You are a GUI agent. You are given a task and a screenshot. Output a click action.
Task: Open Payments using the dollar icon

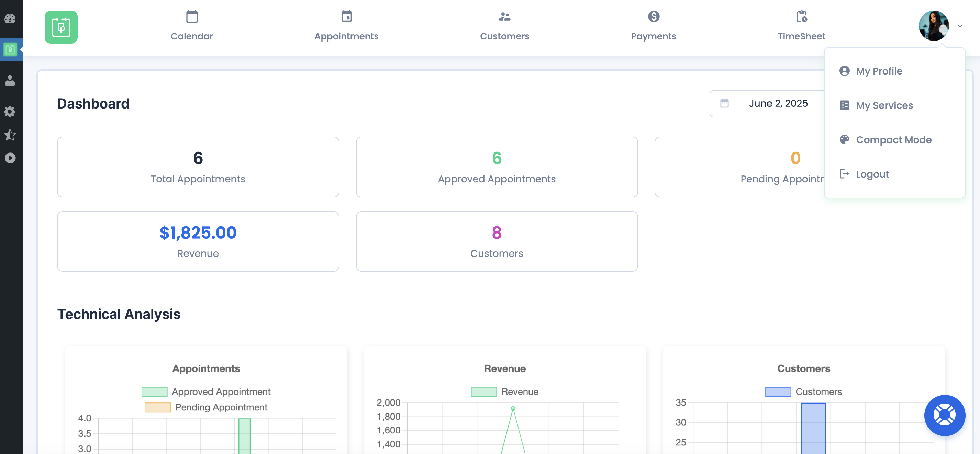point(653,17)
